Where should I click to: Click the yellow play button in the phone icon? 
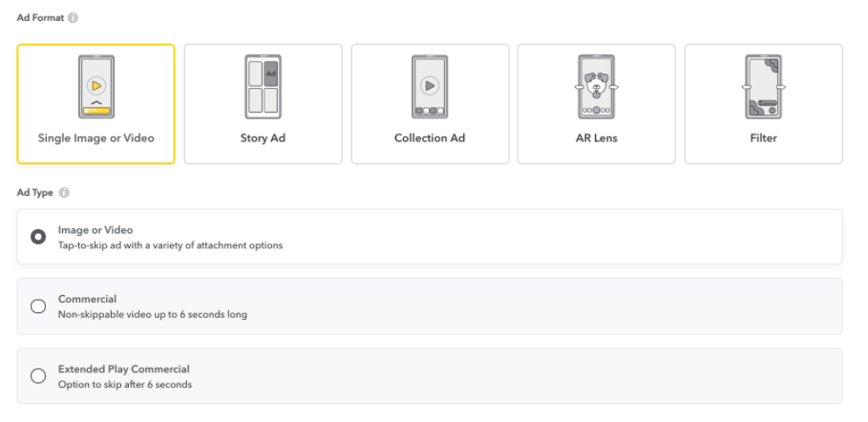[96, 86]
